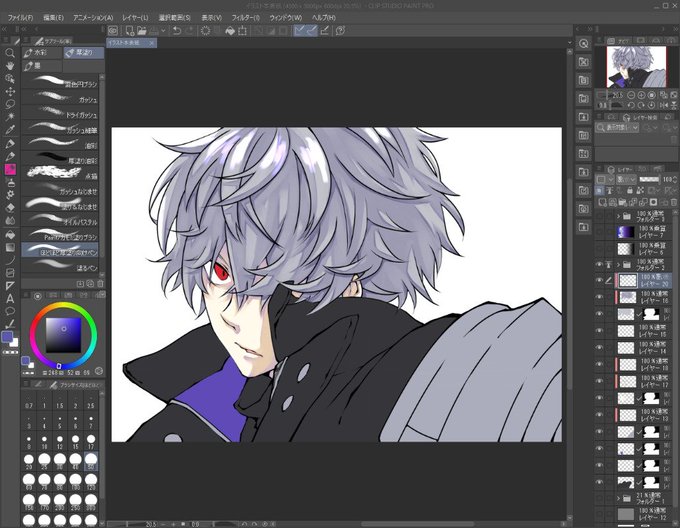Select the 油彩 brush preset

(60, 144)
